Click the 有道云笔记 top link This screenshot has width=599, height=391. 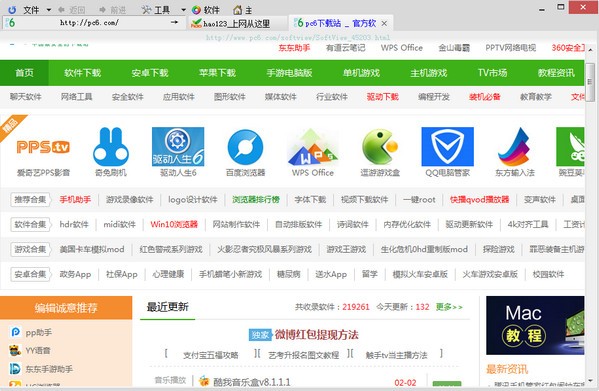click(345, 48)
